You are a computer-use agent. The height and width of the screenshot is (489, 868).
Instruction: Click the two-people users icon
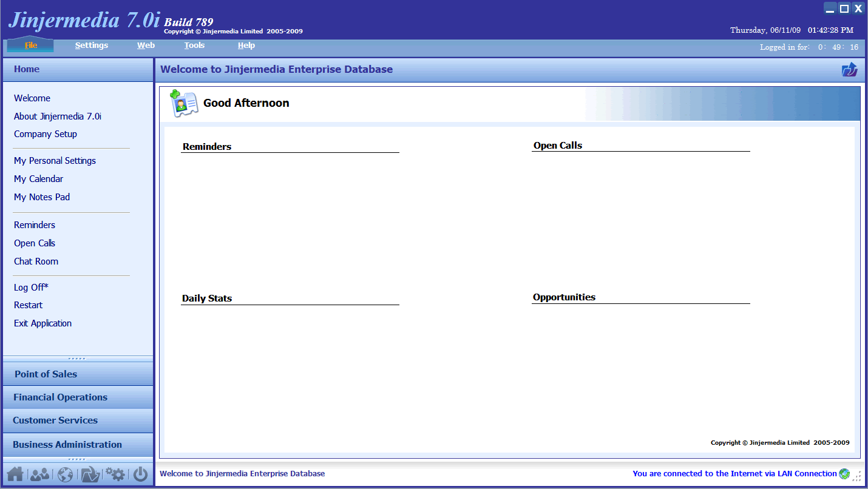coord(40,474)
